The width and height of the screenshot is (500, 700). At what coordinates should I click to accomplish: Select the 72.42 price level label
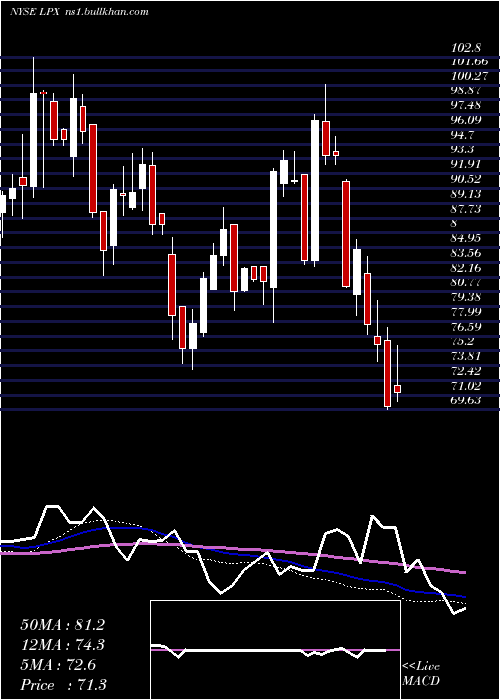[466, 371]
